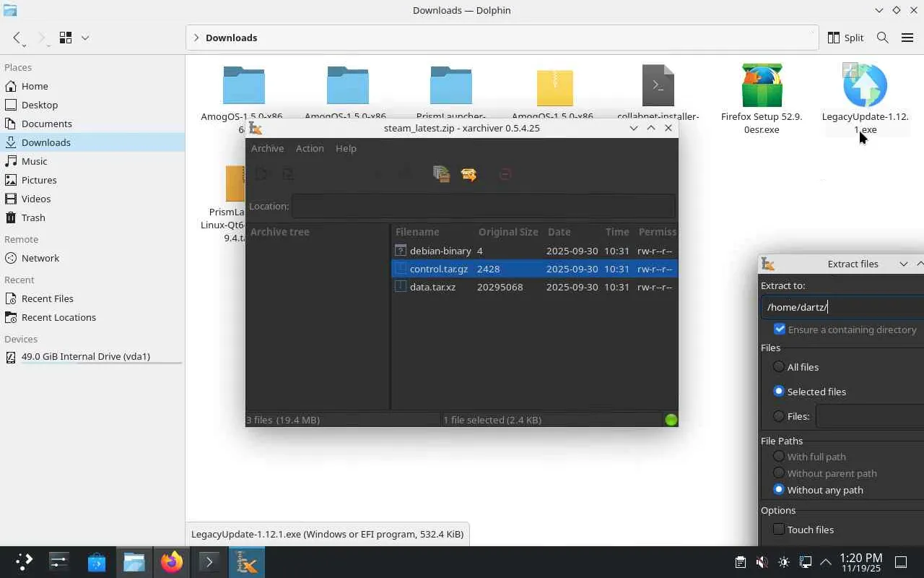Viewport: 924px width, 578px height.
Task: Focus the Location field in xarchiver
Action: pos(484,206)
